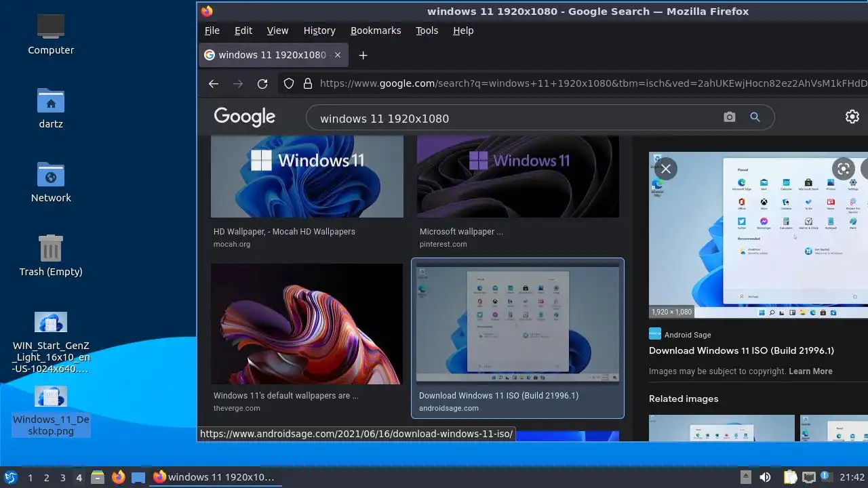Launch Firefox from the taskbar quick launcher

coord(118,477)
